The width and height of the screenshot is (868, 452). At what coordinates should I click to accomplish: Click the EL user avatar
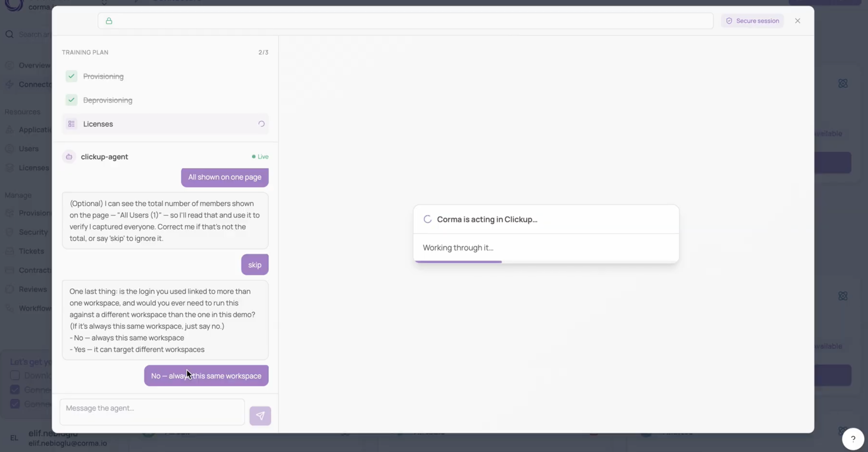pos(14,438)
